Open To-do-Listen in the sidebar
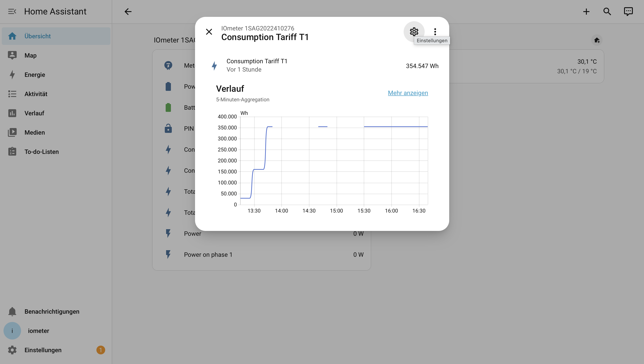The width and height of the screenshot is (644, 364). [x=56, y=152]
